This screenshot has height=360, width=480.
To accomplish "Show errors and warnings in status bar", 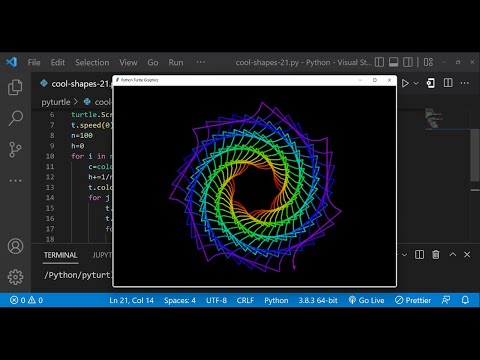I will tap(26, 300).
